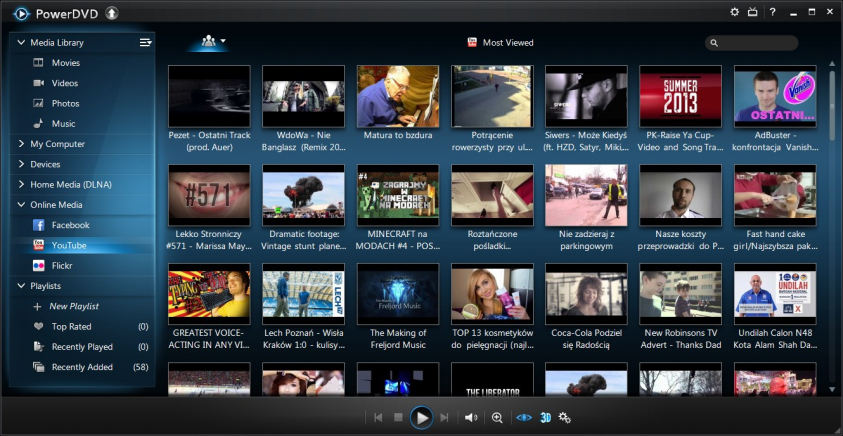Open New Robinsons TV Advert video

click(680, 294)
